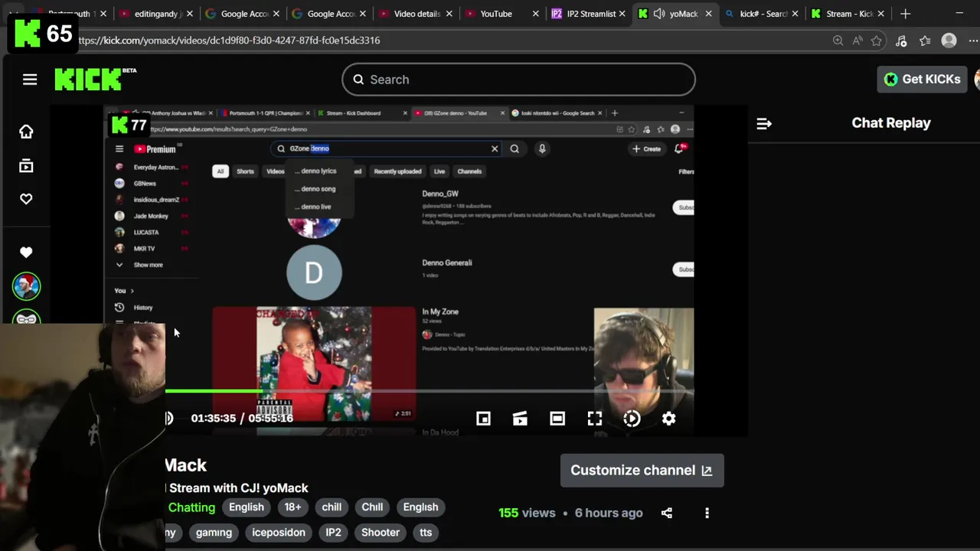Switch to the IP2 Streamlist tab
Screen dimensions: 980x551
pos(590,14)
